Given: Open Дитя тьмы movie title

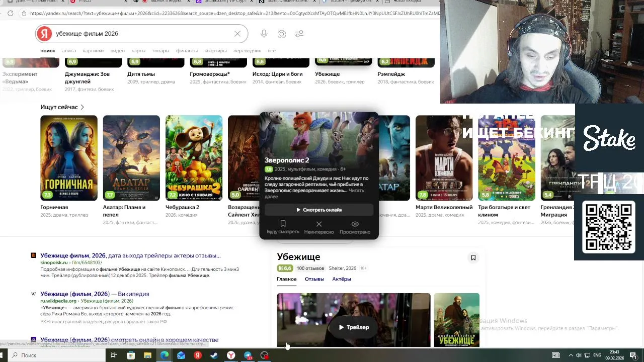Looking at the screenshot, I should 141,74.
